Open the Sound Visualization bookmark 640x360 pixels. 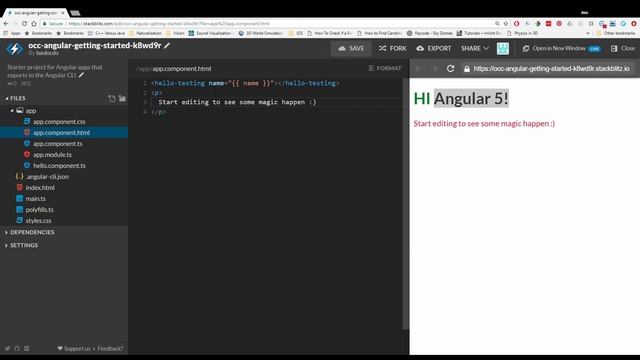(211, 33)
